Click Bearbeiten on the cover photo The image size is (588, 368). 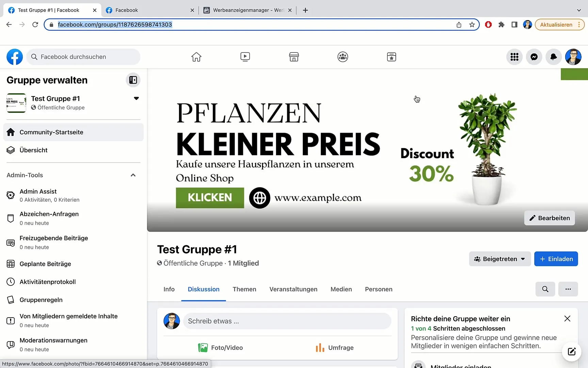pos(550,218)
